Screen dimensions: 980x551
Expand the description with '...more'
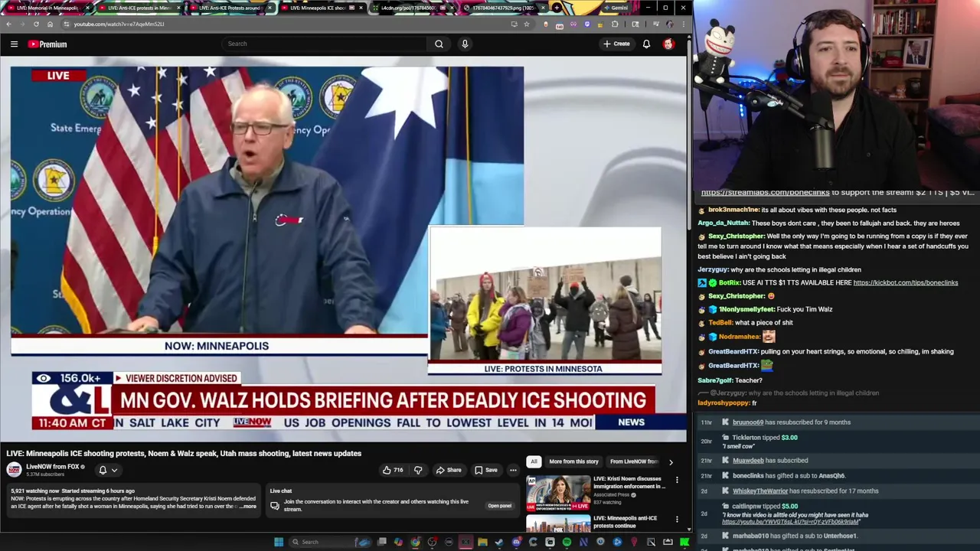(247, 507)
